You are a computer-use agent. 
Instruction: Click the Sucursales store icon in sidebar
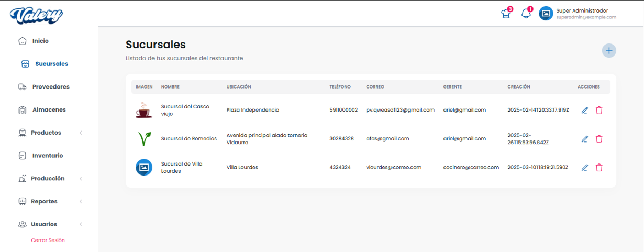(x=25, y=64)
